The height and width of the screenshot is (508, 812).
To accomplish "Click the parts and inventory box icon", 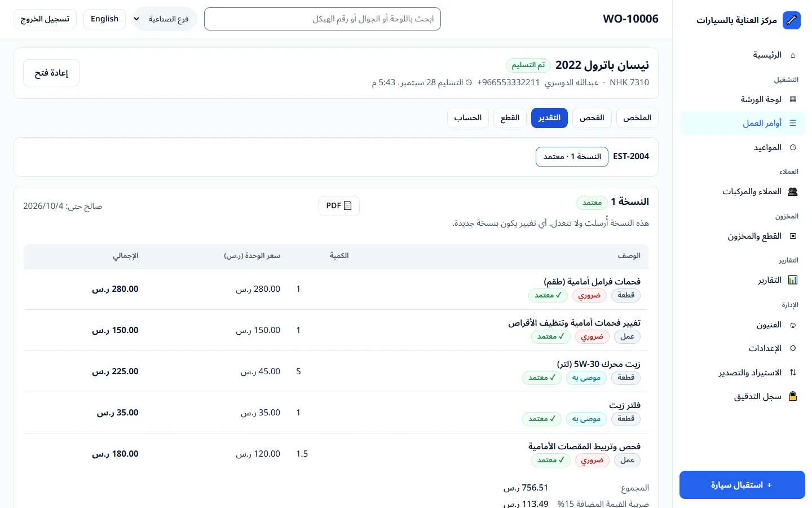I will [793, 236].
